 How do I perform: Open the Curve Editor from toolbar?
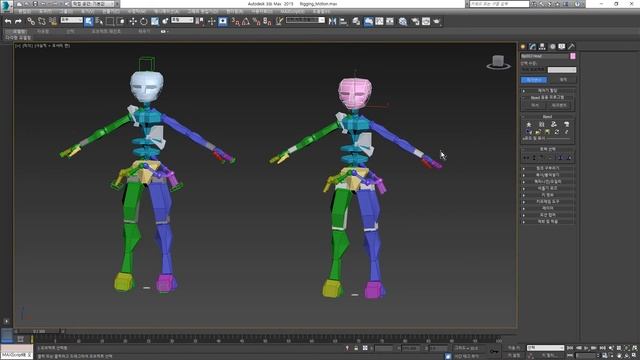coord(379,21)
